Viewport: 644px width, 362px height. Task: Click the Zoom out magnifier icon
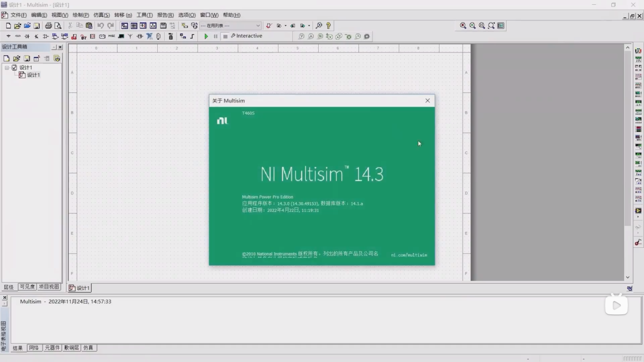pyautogui.click(x=472, y=26)
